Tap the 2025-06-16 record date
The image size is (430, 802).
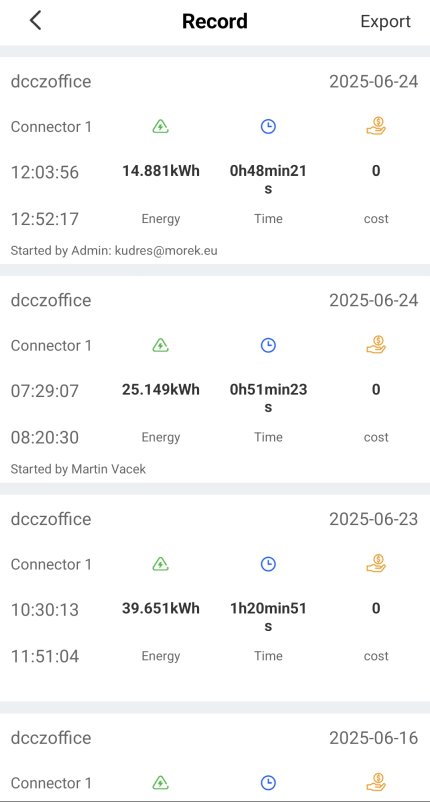[374, 738]
